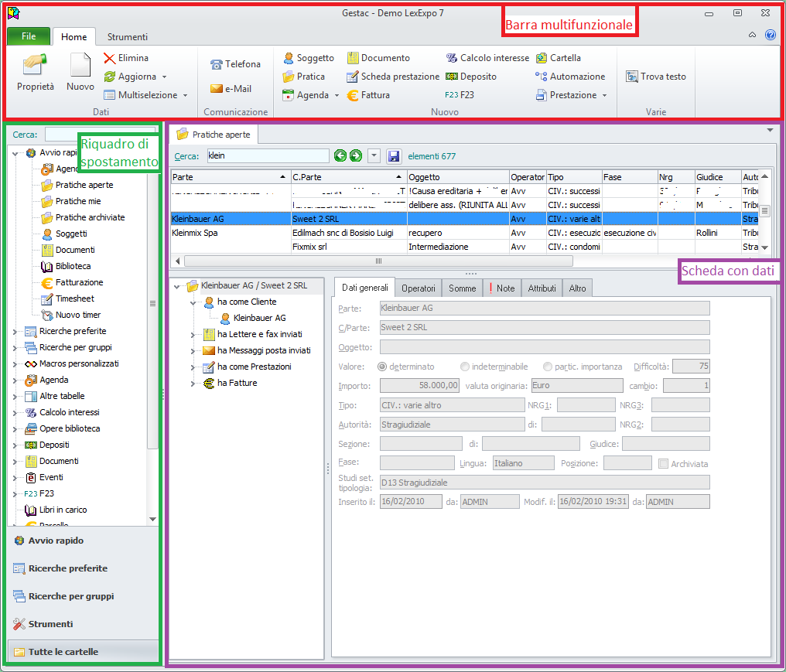The width and height of the screenshot is (786, 672).
Task: Select the Kleinmix Spa table row
Action: tap(463, 233)
